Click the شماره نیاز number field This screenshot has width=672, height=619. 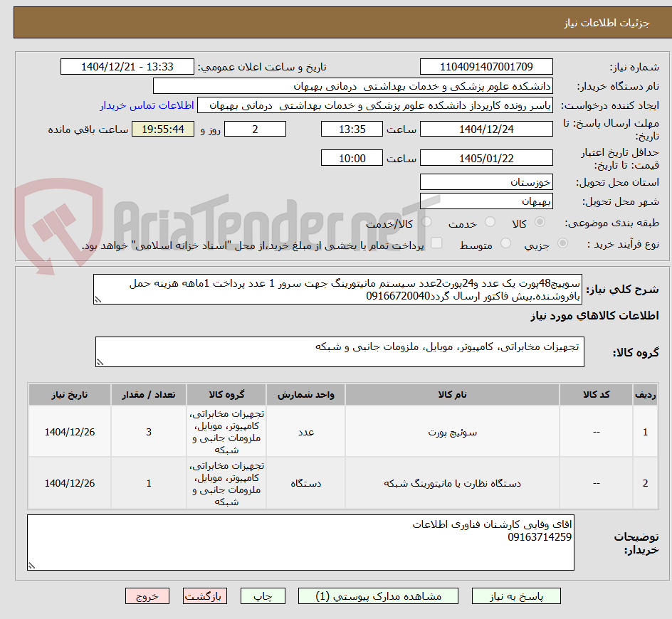click(x=486, y=67)
